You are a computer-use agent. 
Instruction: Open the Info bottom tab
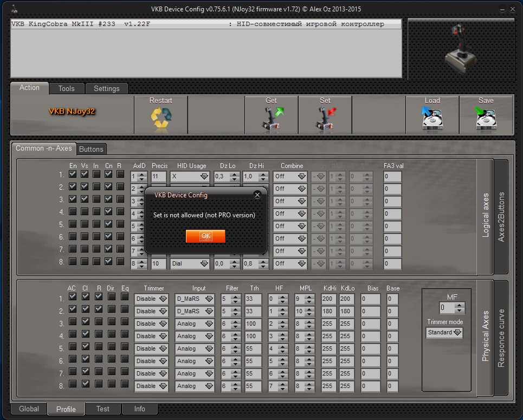coord(139,409)
